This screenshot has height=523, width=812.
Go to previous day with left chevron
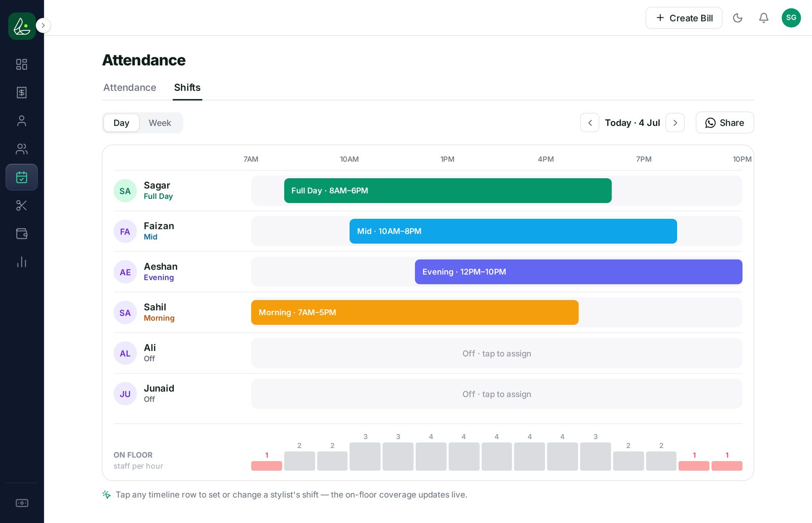pyautogui.click(x=590, y=123)
